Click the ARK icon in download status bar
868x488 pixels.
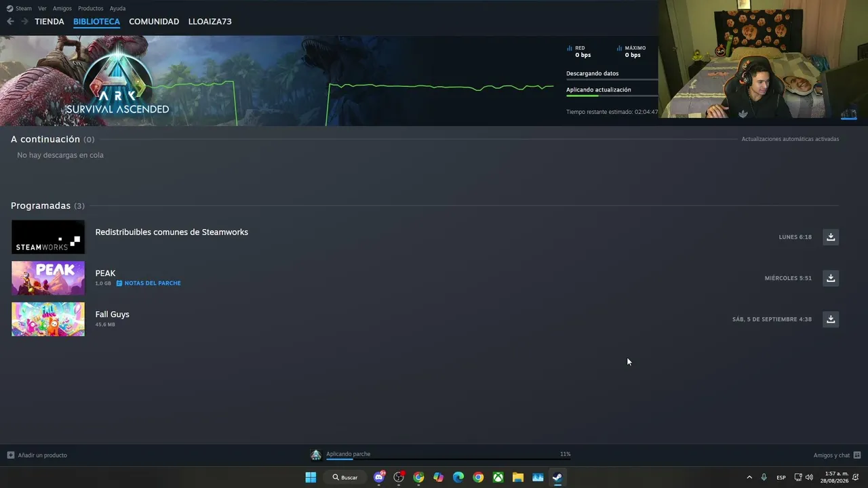(315, 455)
